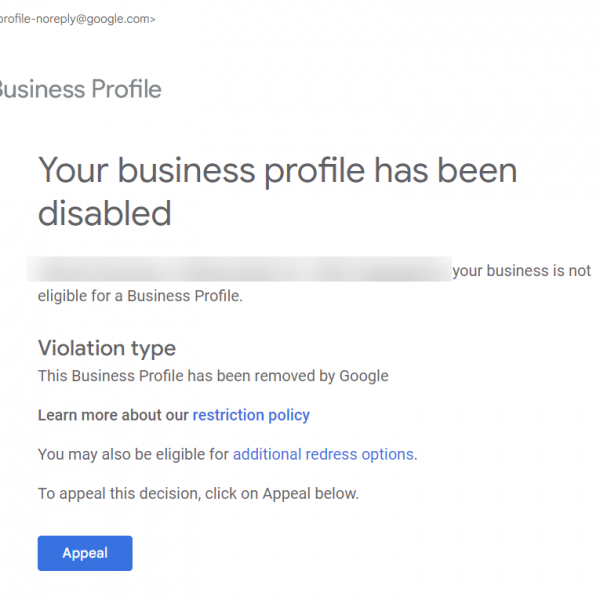Click the Business Profile logo text
Screen dimensions: 600x600
tap(78, 89)
